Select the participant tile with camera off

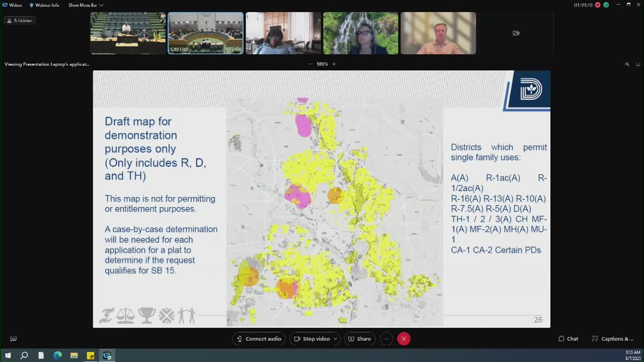tap(516, 33)
